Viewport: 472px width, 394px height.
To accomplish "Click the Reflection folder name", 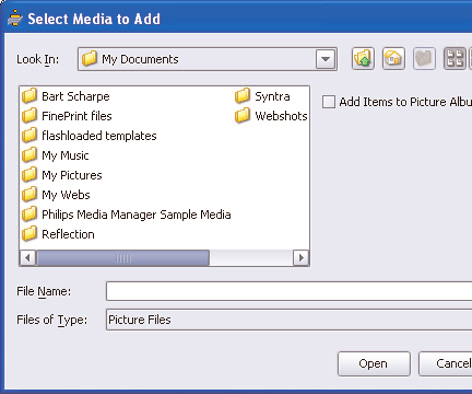I will 68,234.
